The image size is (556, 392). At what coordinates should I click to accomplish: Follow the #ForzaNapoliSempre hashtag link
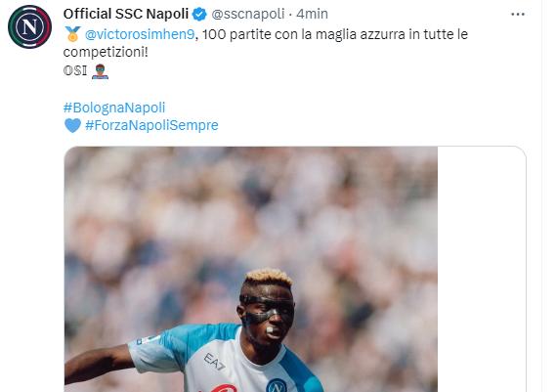point(151,125)
